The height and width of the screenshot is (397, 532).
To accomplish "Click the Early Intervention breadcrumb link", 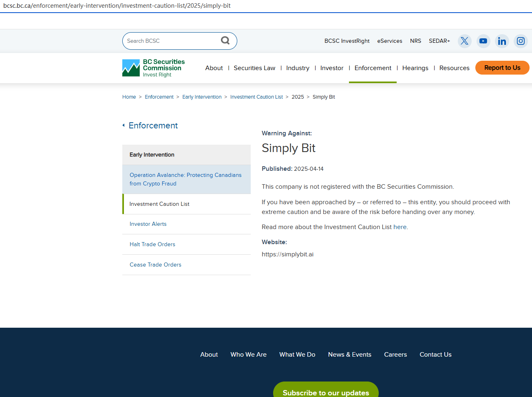I will (202, 97).
